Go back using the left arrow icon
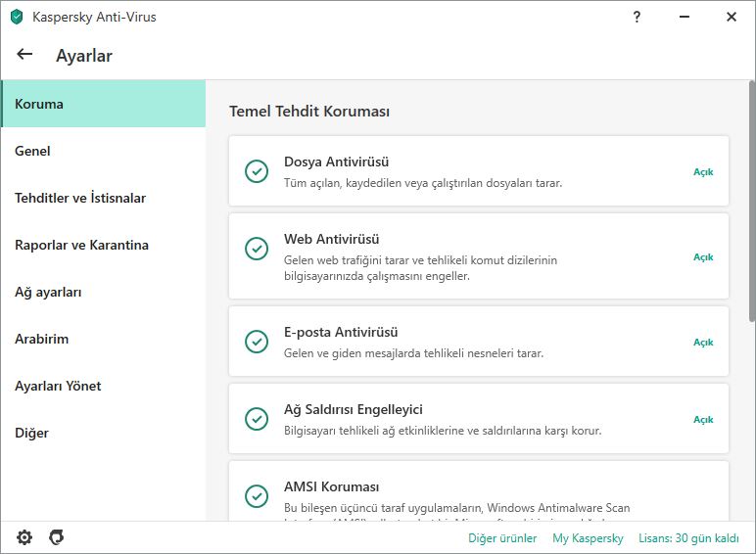 (24, 55)
